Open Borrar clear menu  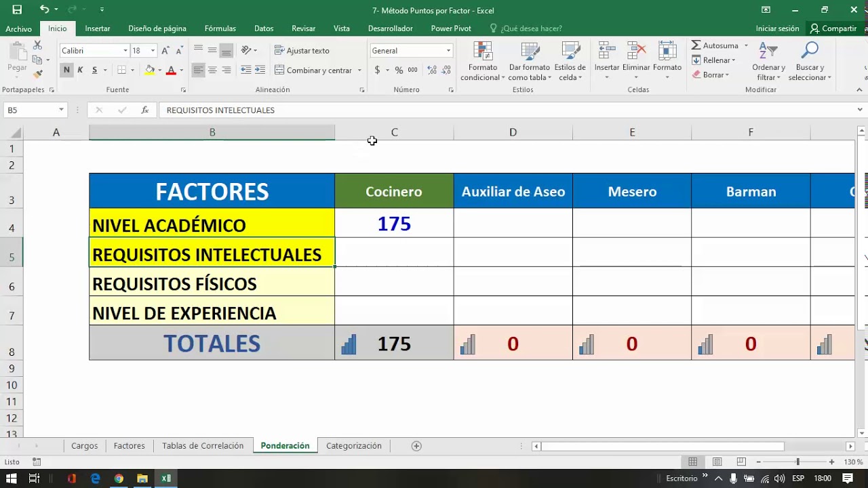[x=711, y=75]
